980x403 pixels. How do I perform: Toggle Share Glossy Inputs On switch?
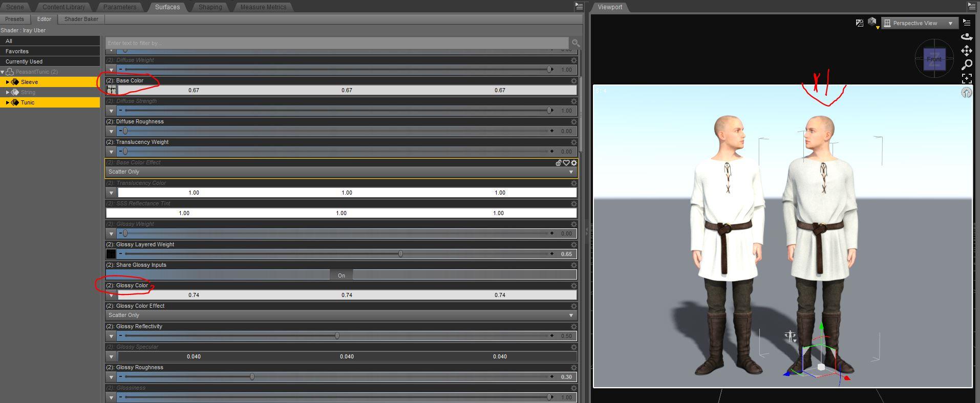point(342,275)
